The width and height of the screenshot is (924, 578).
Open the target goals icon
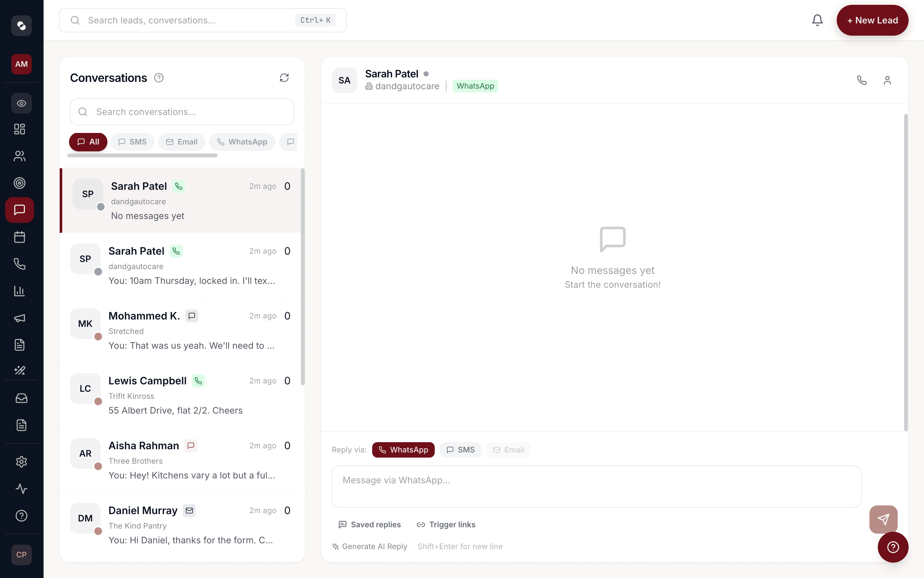coord(20,183)
